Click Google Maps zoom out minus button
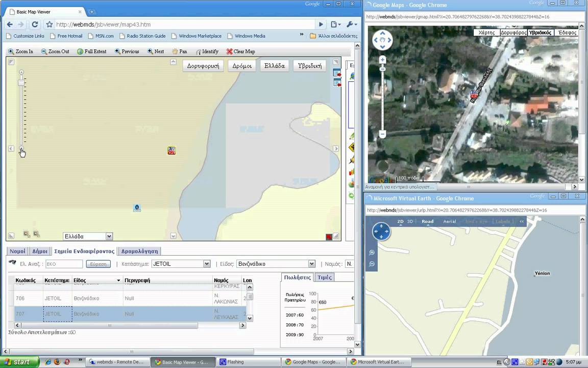588x368 pixels. [x=382, y=134]
